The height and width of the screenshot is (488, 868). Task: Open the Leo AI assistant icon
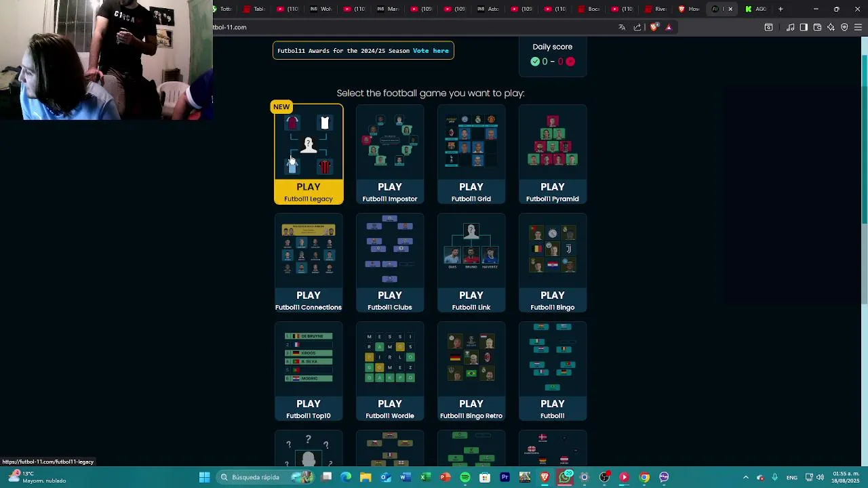click(x=831, y=27)
